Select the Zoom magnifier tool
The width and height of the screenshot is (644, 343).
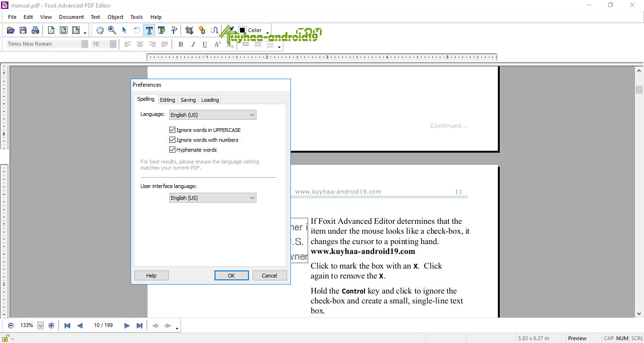(x=112, y=30)
